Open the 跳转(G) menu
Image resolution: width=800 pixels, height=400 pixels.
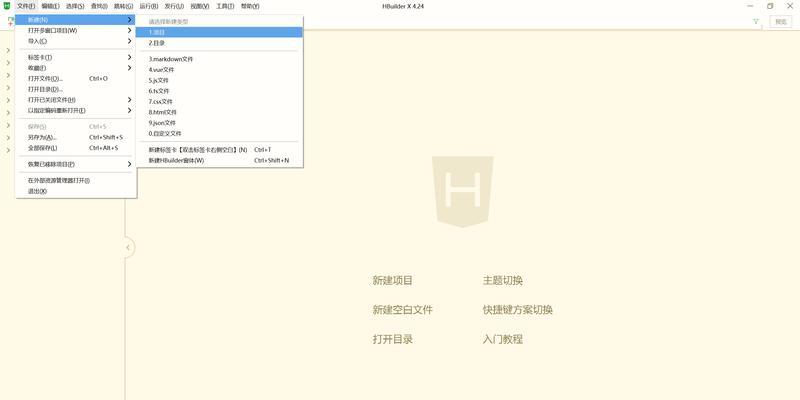pyautogui.click(x=123, y=6)
